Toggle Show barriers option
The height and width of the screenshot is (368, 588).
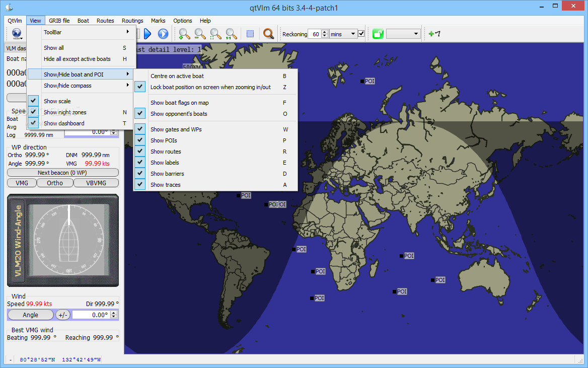[x=215, y=173]
